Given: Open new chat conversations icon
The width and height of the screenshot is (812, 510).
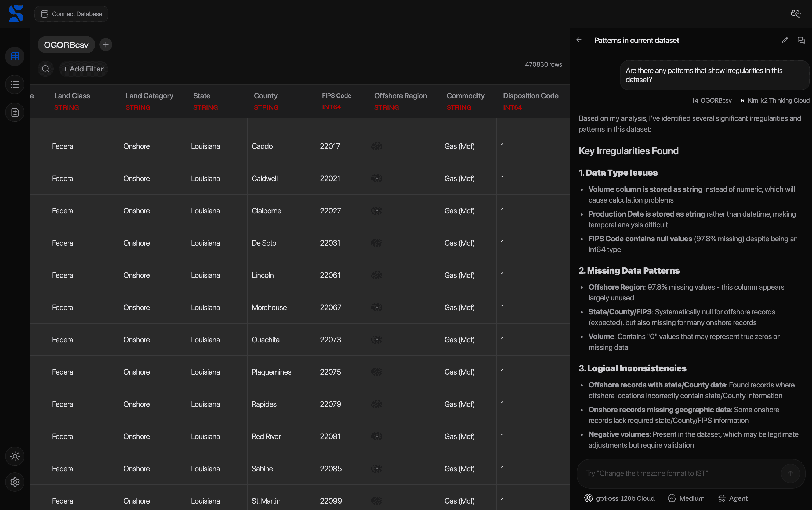Looking at the screenshot, I should (x=801, y=40).
